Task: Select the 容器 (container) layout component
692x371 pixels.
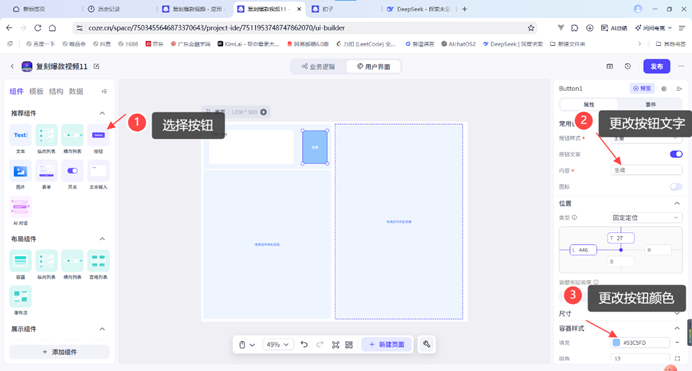Action: point(20,261)
